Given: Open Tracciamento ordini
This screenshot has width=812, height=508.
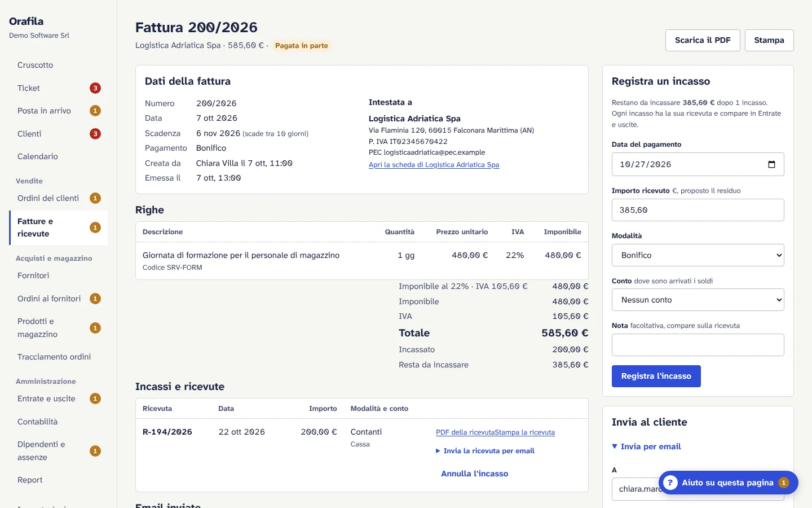Looking at the screenshot, I should [58, 357].
